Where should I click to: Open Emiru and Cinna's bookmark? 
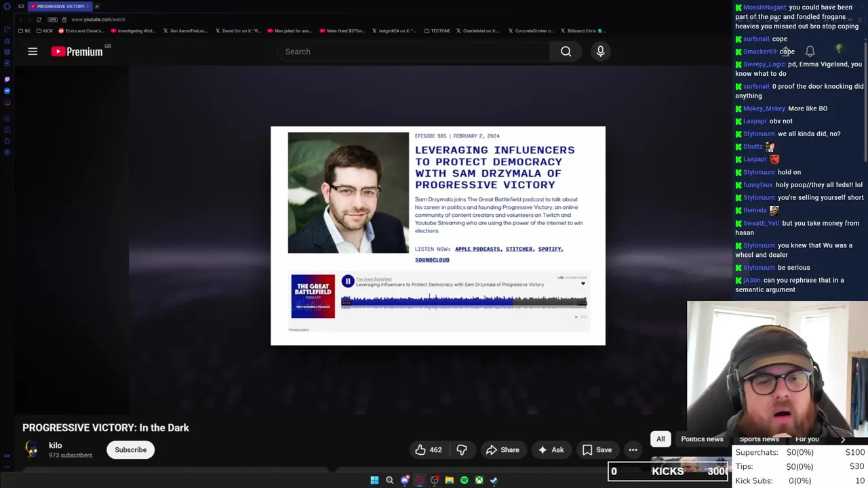pyautogui.click(x=81, y=30)
